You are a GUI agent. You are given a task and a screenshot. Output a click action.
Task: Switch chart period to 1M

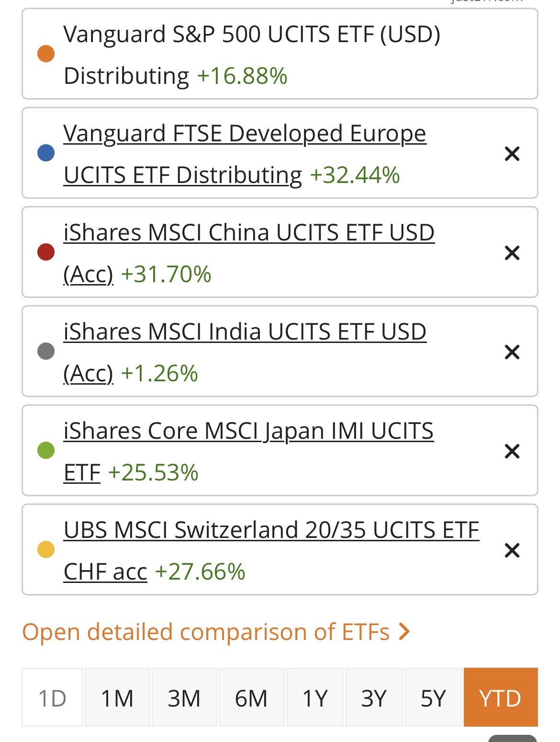[x=117, y=698]
